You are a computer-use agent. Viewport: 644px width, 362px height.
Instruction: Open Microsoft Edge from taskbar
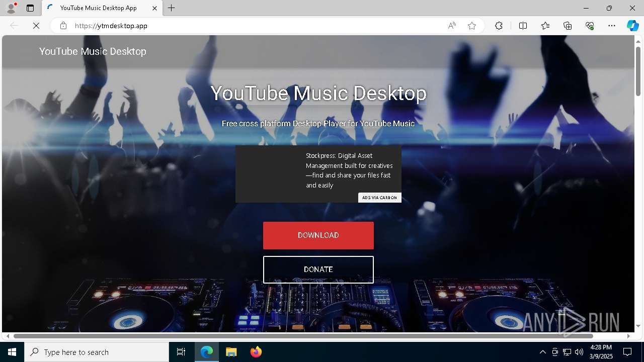pos(207,352)
